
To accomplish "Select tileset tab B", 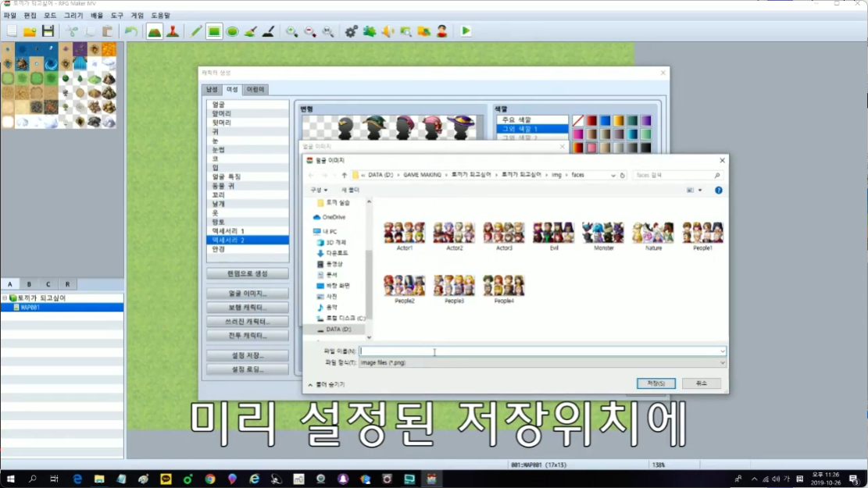I will (29, 284).
